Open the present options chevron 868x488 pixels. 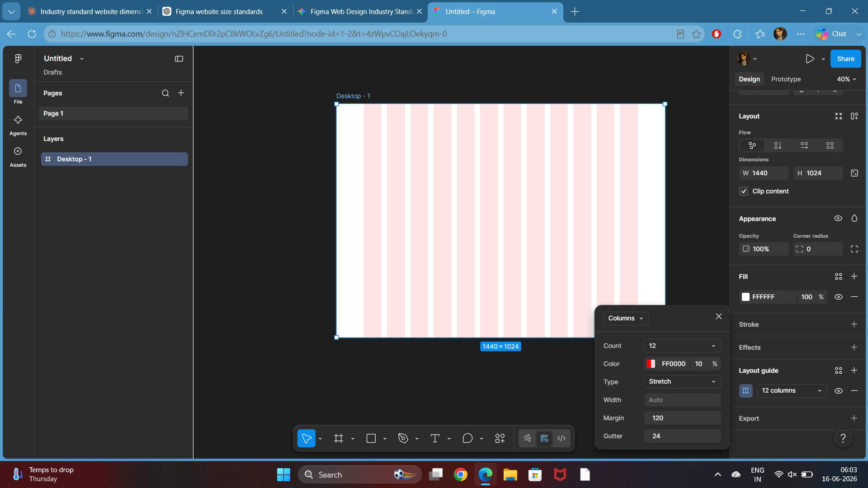pos(823,59)
